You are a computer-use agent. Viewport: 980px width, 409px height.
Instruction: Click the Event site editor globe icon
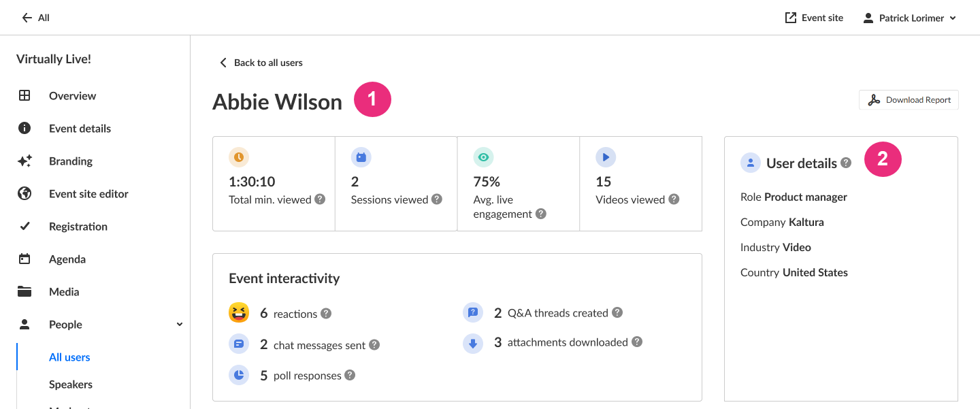pyautogui.click(x=24, y=194)
